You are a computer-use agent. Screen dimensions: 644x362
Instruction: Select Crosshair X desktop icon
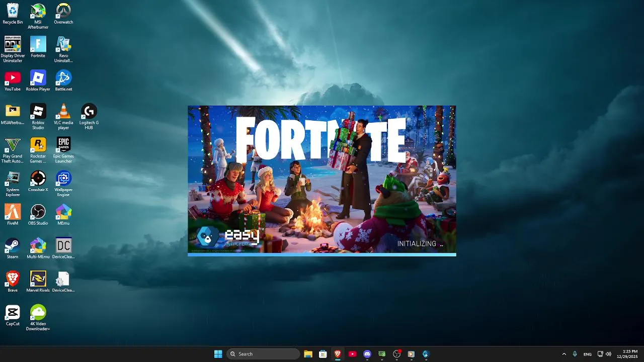(x=38, y=182)
